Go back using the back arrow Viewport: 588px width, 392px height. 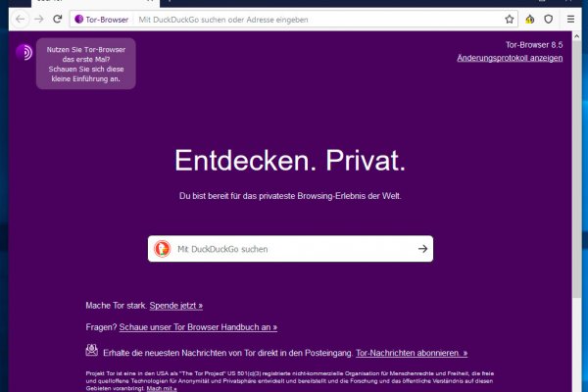pos(20,19)
